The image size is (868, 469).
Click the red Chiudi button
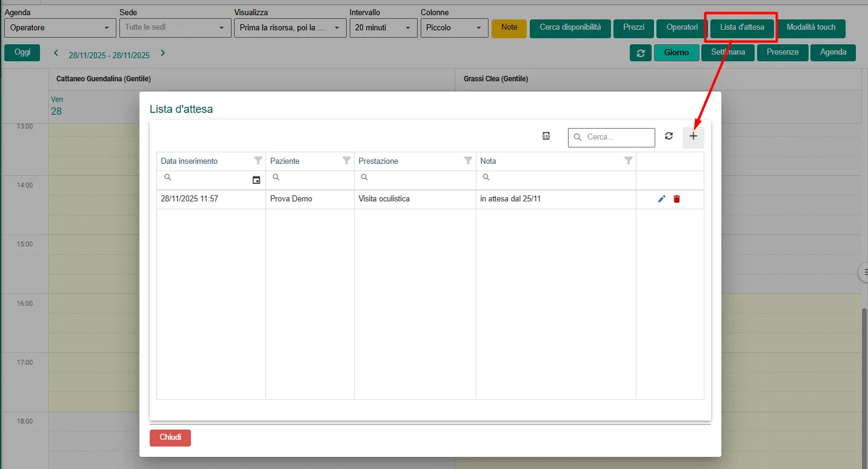[x=170, y=437]
